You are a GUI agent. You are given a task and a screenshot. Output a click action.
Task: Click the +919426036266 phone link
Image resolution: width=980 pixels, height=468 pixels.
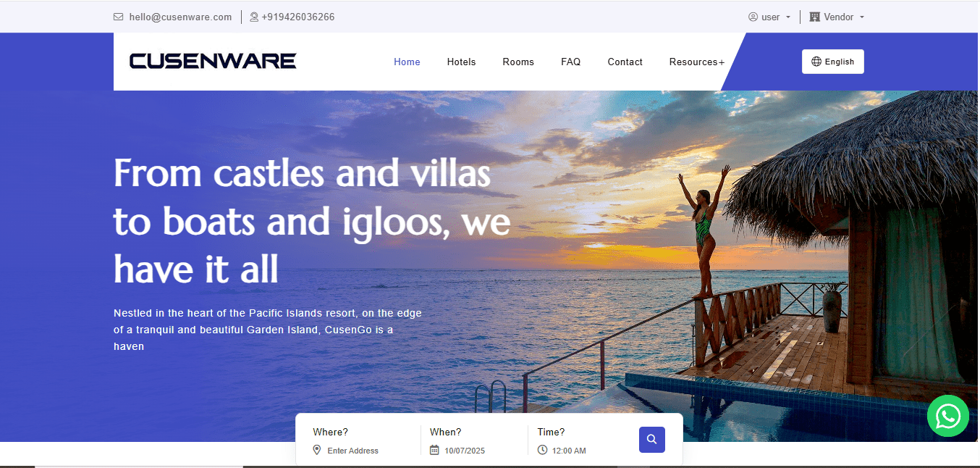[298, 17]
